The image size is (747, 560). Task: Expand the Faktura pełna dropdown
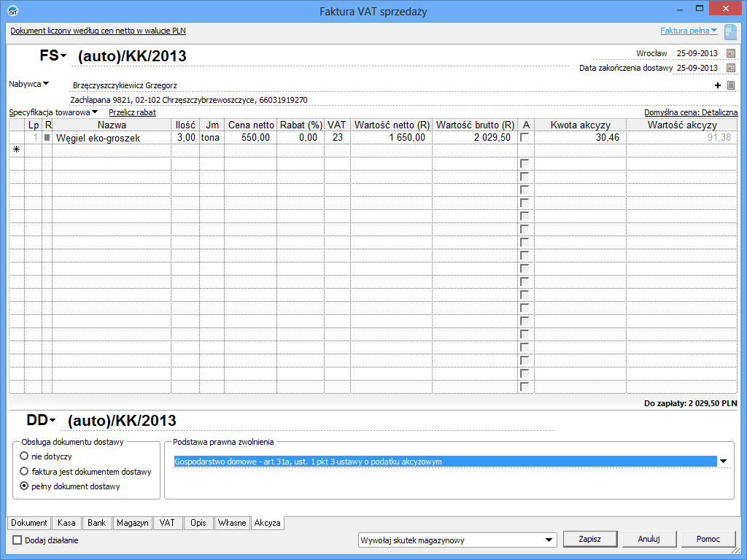[689, 31]
